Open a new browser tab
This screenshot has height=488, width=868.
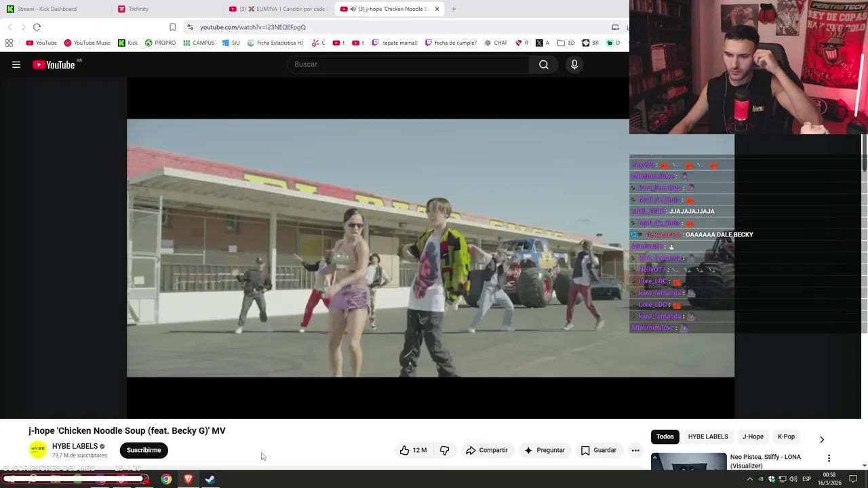[454, 9]
